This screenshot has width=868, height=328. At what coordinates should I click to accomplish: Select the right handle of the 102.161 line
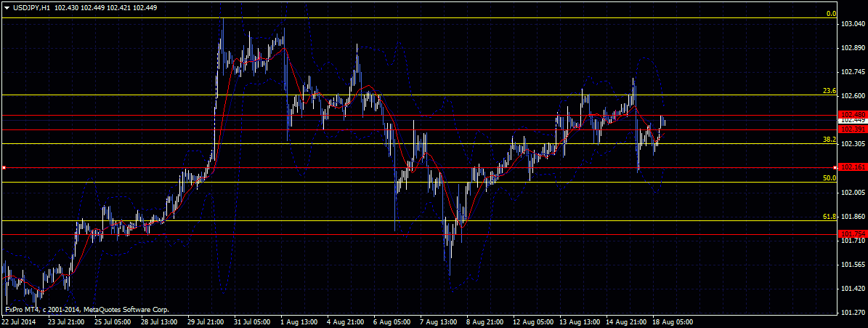click(835, 168)
